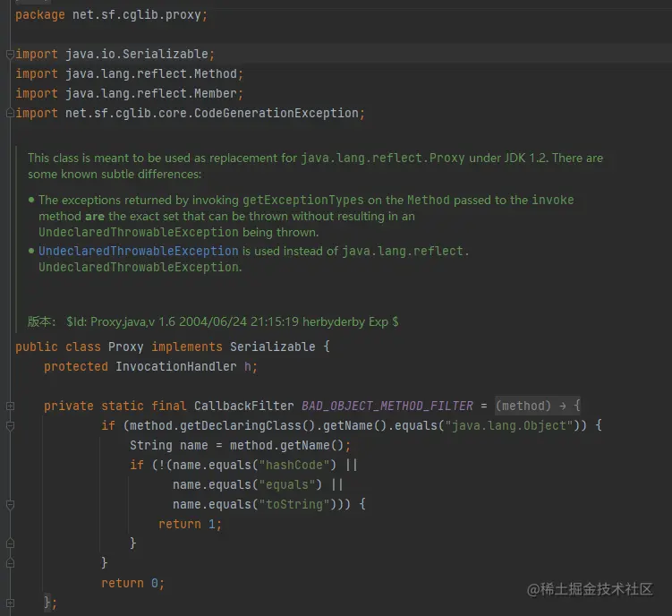Click the "equals" string literal
Screen dimensions: 672x616
(x=286, y=484)
